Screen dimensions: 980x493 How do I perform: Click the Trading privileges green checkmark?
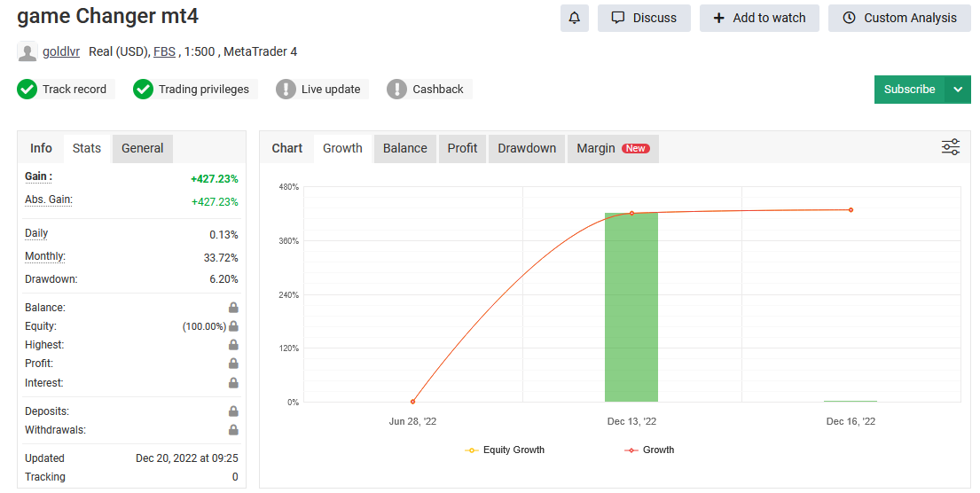click(144, 90)
